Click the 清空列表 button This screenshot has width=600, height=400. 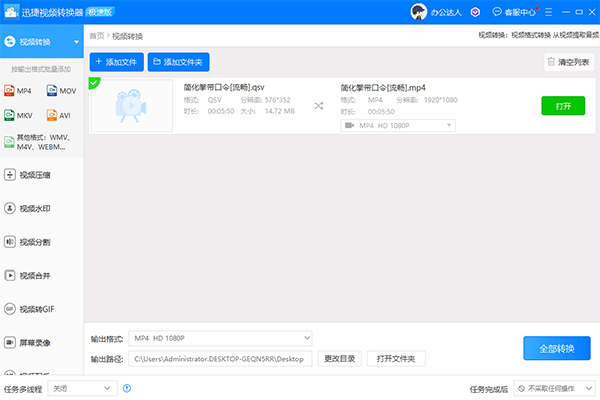click(569, 62)
